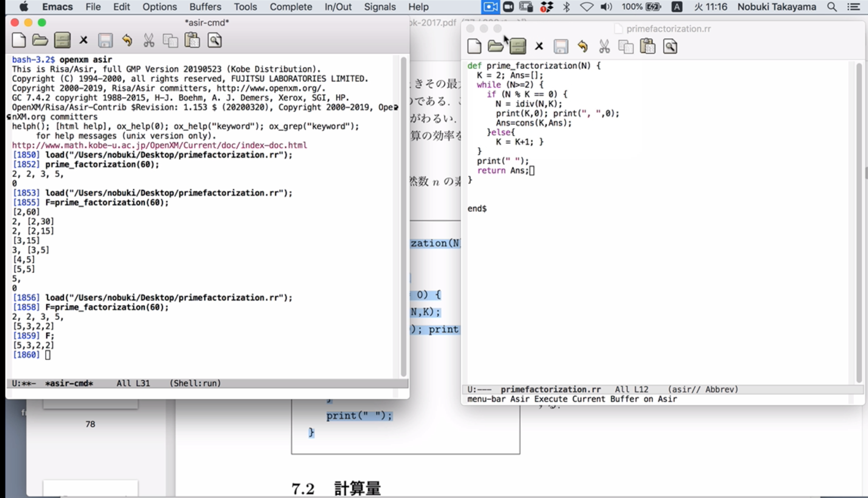Click 'def prime_factorization(N) {' line
This screenshot has height=498, width=868.
tap(534, 66)
